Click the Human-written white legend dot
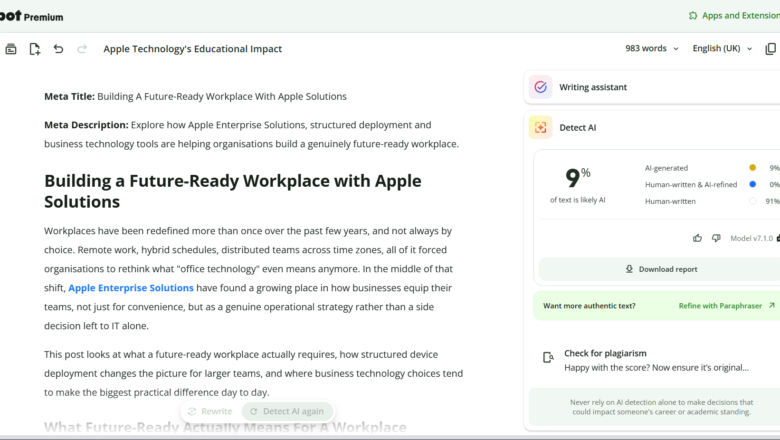The width and height of the screenshot is (780, 440). click(753, 201)
